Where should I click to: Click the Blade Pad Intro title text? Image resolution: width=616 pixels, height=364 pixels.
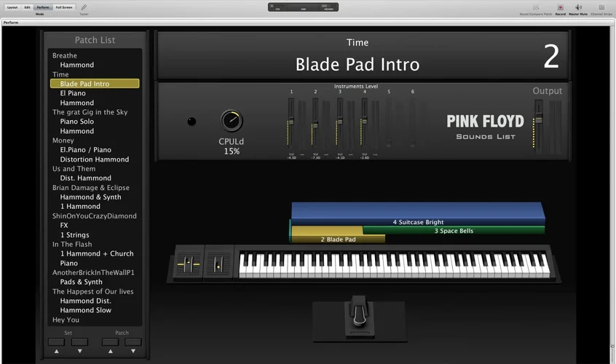coord(357,64)
